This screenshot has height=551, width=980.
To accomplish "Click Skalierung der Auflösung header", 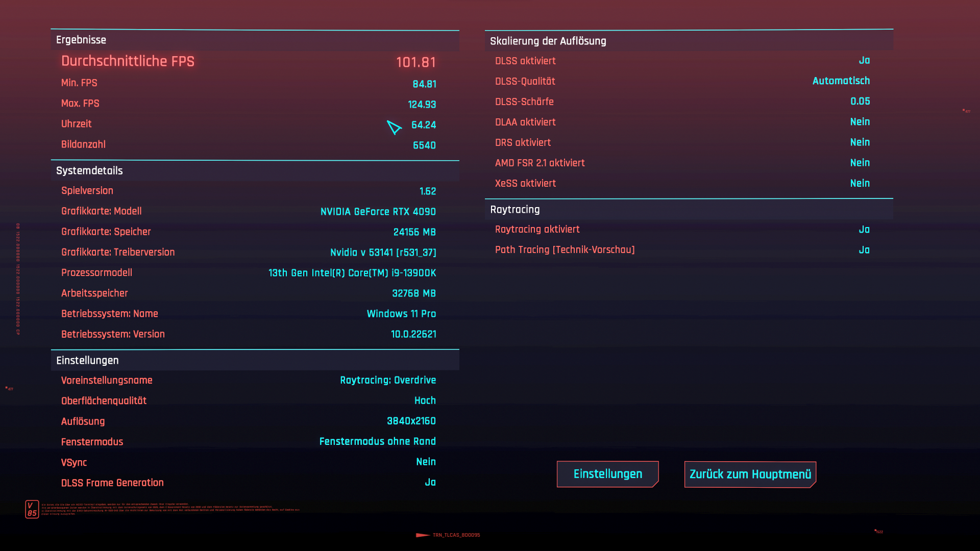I will pyautogui.click(x=548, y=41).
